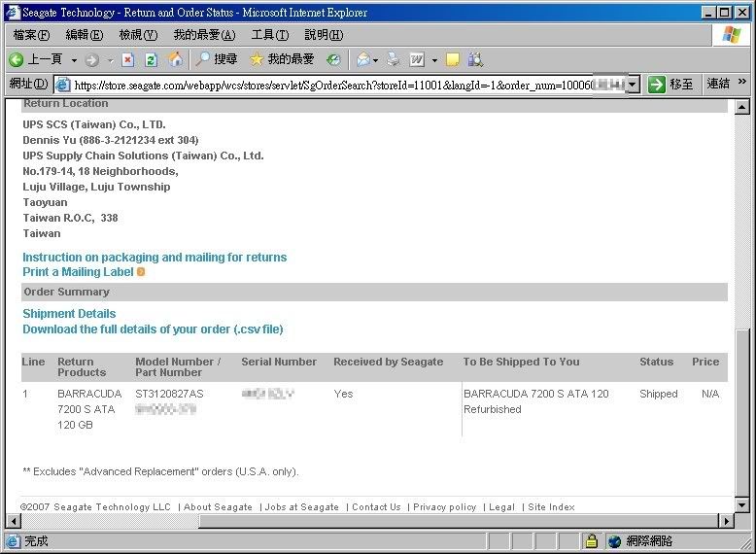Open the File (檔案) menu
Screen dimensions: 756x554
click(x=31, y=35)
